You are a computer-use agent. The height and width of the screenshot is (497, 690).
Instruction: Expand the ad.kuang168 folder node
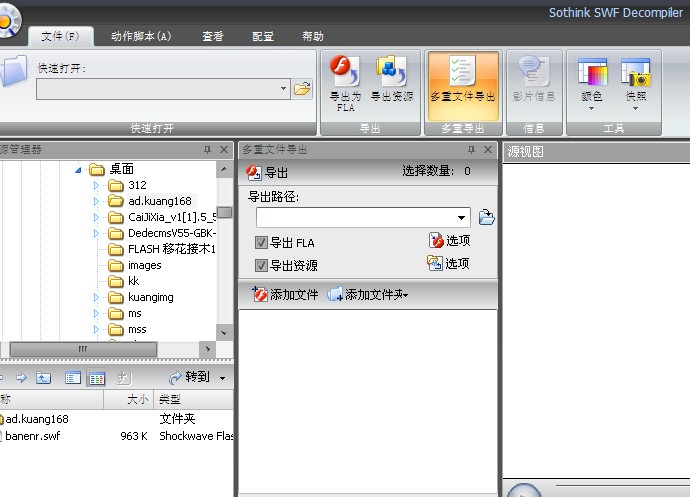click(x=96, y=201)
